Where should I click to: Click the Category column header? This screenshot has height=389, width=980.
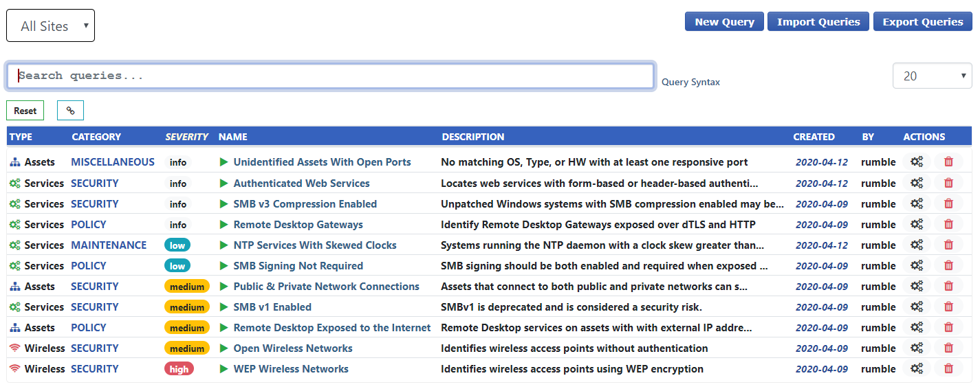point(96,137)
